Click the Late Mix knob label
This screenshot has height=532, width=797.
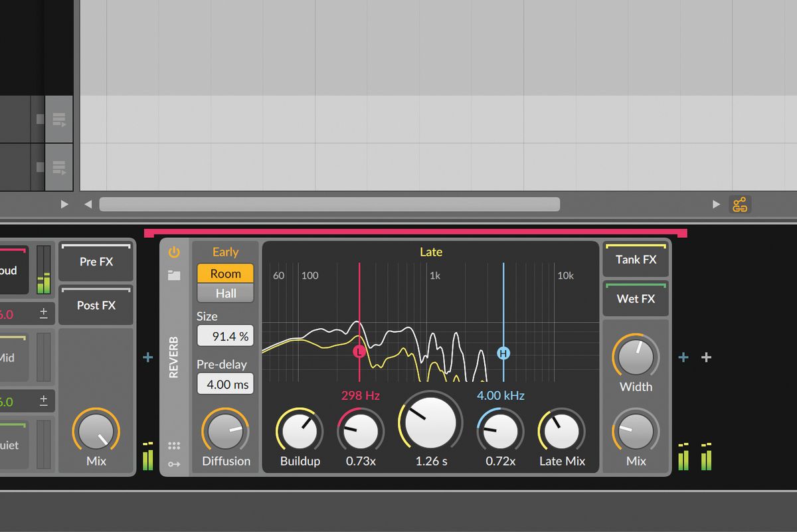coord(562,461)
